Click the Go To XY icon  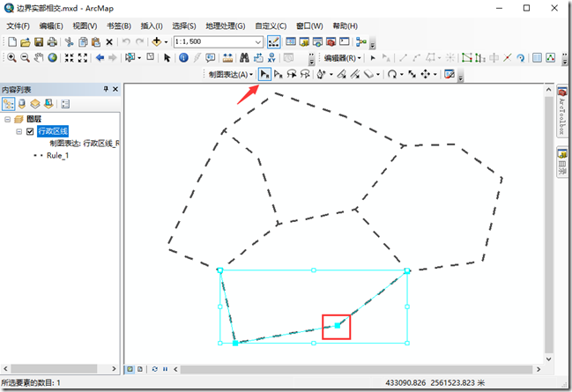click(271, 57)
